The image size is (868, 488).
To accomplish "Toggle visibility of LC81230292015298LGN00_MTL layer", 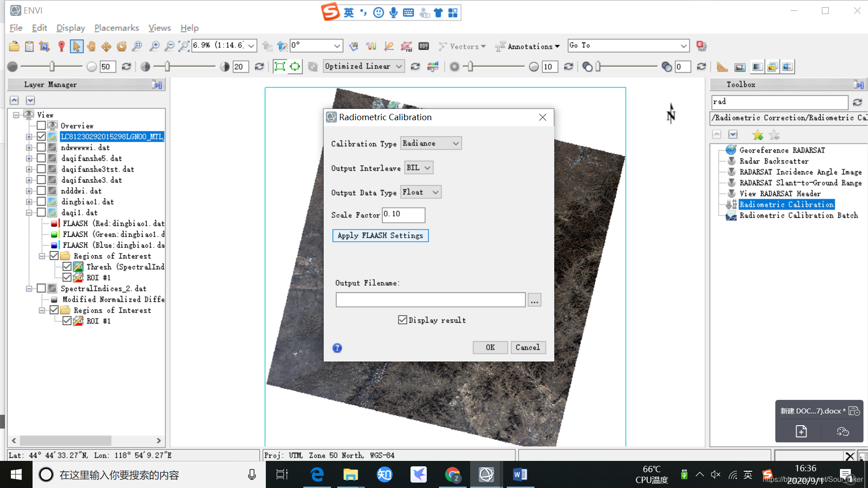I will [42, 136].
